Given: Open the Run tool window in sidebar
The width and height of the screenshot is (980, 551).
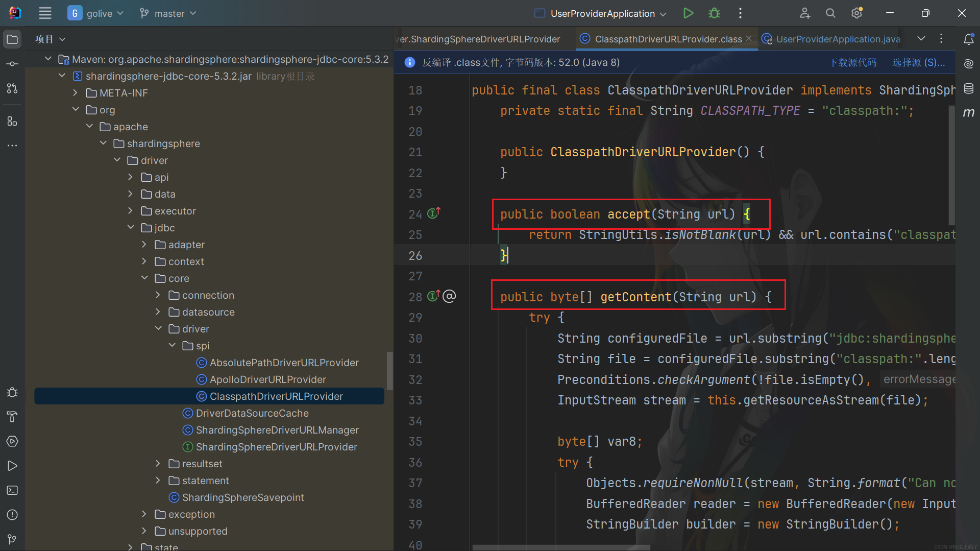Looking at the screenshot, I should [12, 466].
